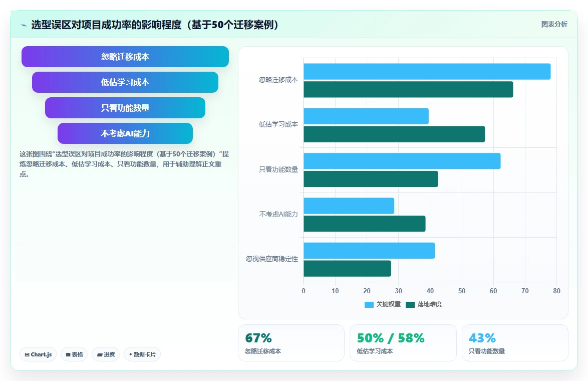Click blue 关键权重 bar for 低估学习成本
Image resolution: width=588 pixels, height=381 pixels.
click(x=366, y=116)
